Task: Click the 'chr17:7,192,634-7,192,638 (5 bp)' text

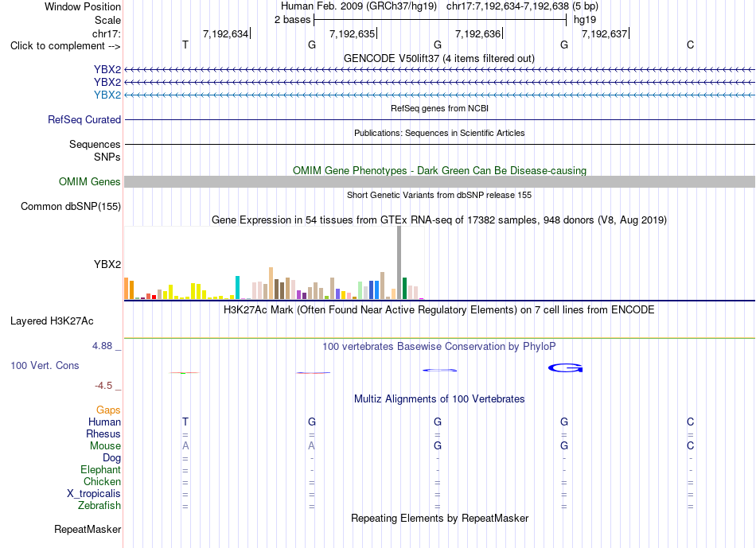Action: click(522, 6)
